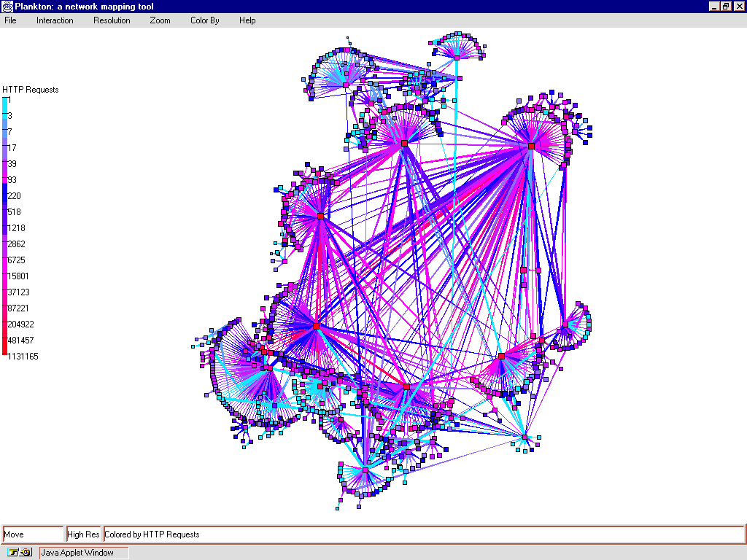747x560 pixels.
Task: Minimize the Plankton window
Action: pos(714,7)
